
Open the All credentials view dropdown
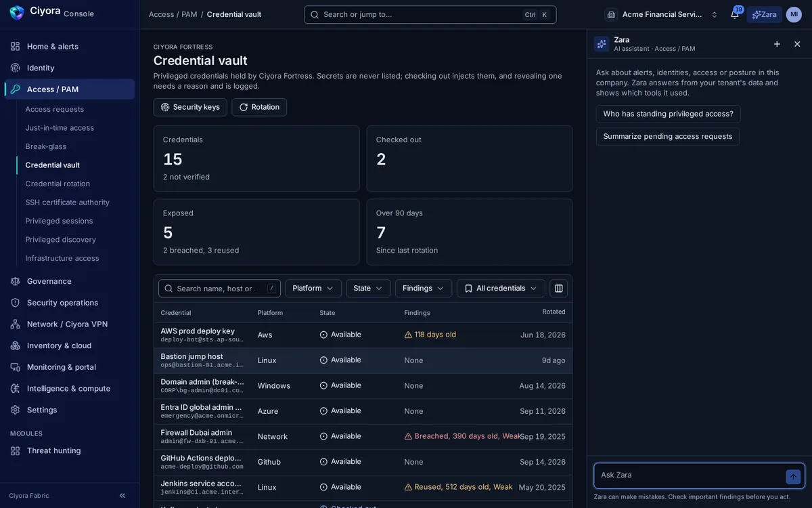[501, 289]
